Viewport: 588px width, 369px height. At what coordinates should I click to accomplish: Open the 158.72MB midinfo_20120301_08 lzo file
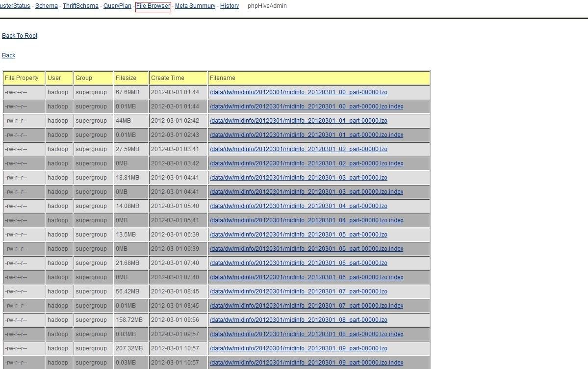(298, 319)
